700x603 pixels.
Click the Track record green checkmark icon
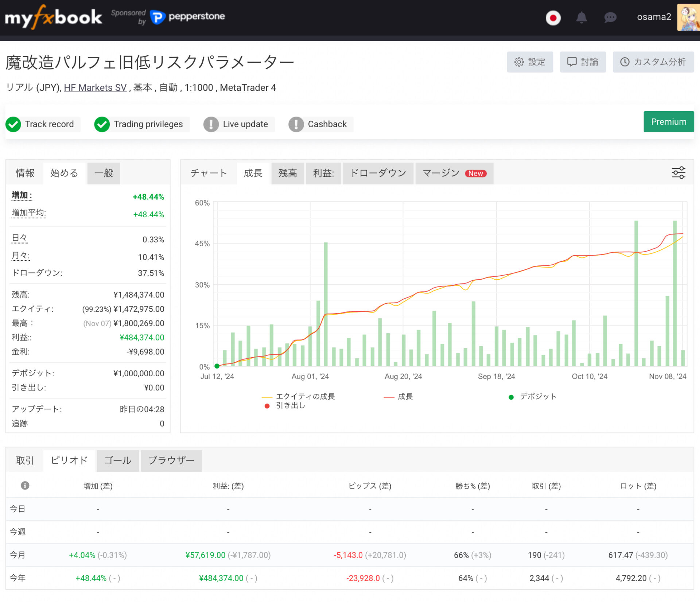tap(13, 124)
